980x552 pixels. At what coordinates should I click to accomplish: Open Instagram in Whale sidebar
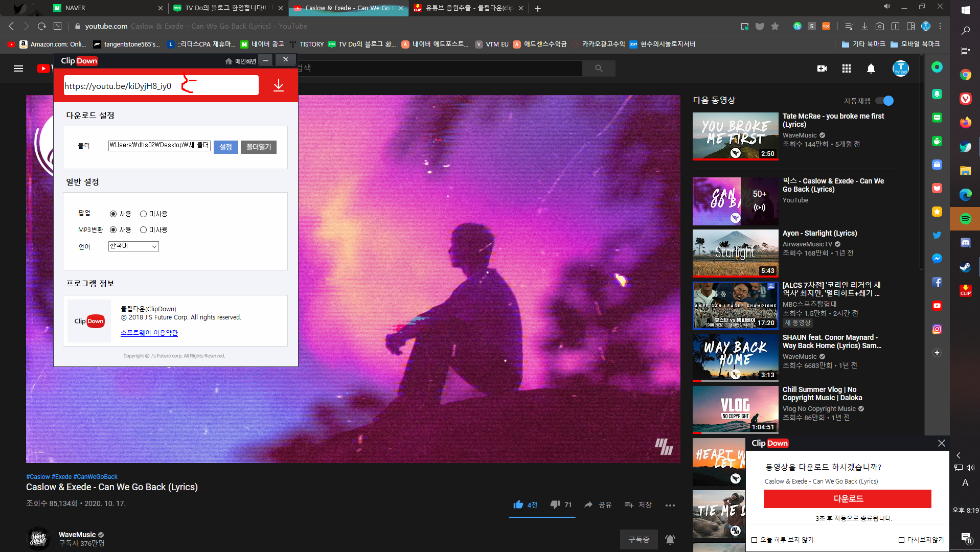point(937,329)
